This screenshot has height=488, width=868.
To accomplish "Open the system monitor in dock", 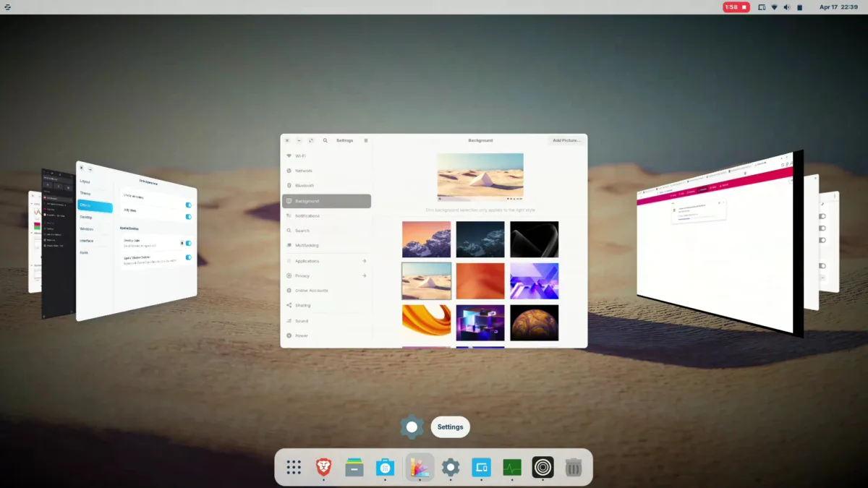I will coord(512,468).
